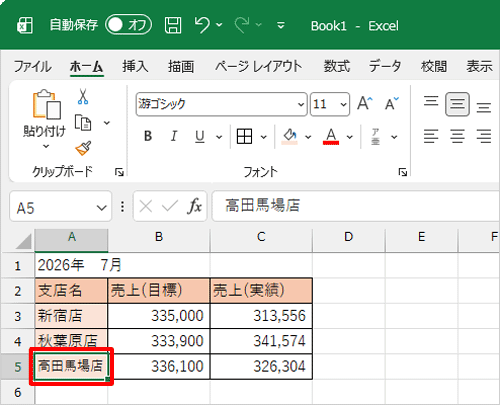Apply the Fill Color bucket
500x405 pixels.
[289, 136]
